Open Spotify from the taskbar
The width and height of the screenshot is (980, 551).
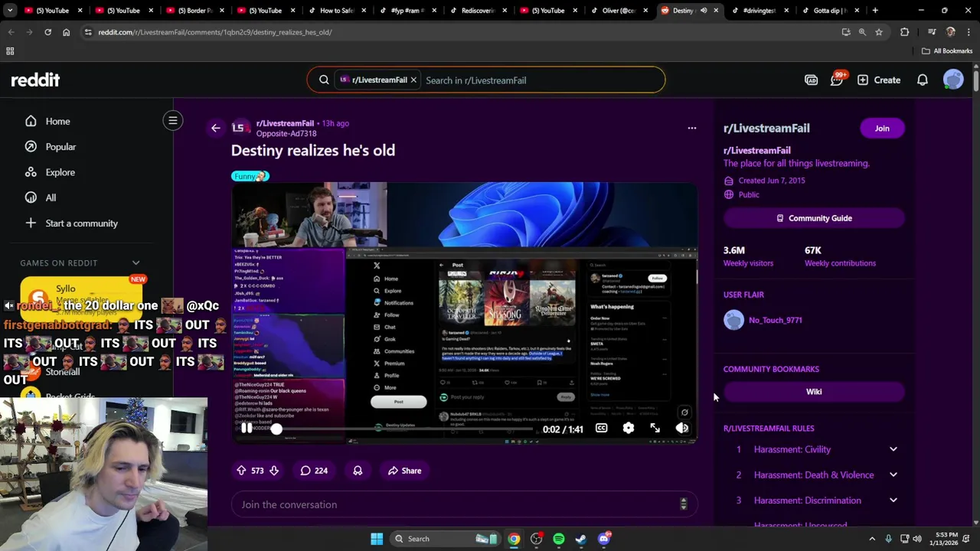coord(559,539)
